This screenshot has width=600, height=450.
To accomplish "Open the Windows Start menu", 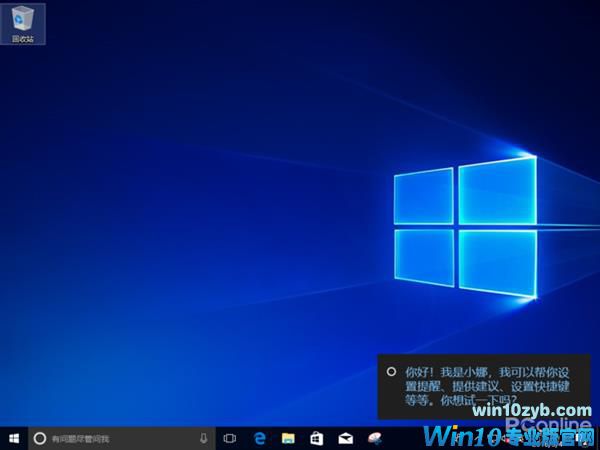I will click(14, 438).
